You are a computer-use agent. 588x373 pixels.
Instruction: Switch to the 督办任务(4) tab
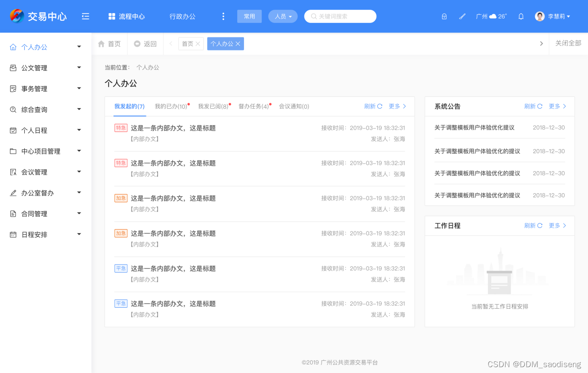(254, 106)
